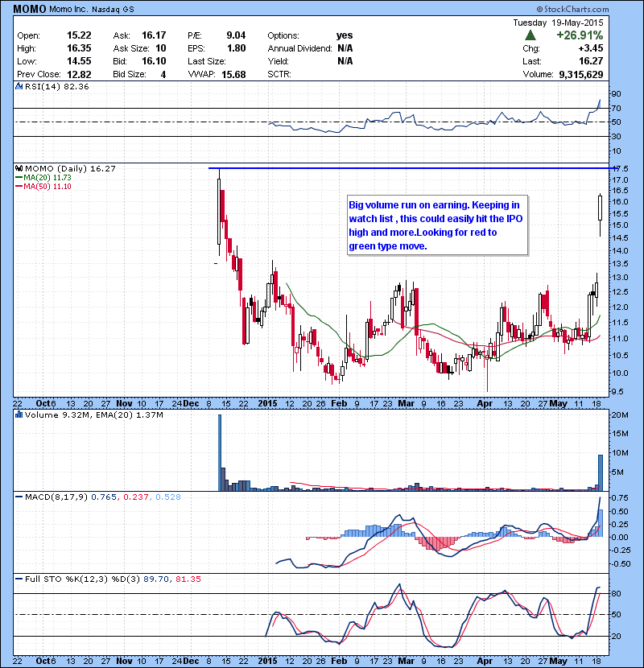Click the EPS value 1.80

point(237,48)
